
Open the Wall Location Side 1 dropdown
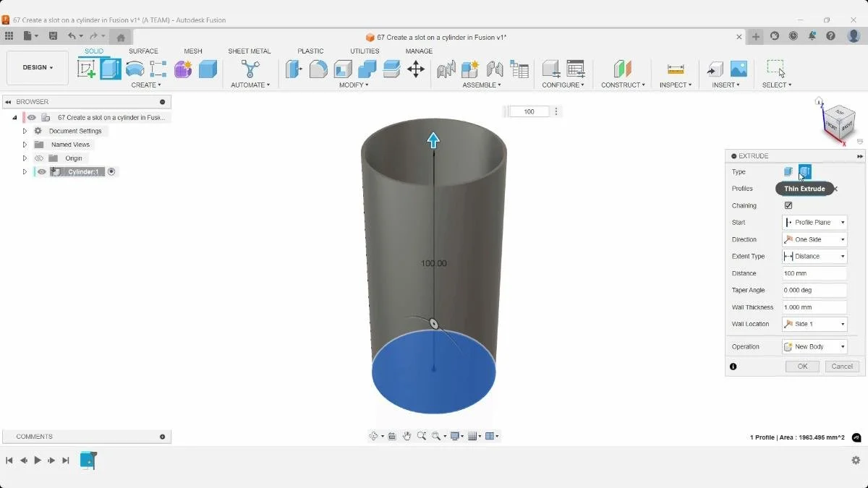point(814,324)
